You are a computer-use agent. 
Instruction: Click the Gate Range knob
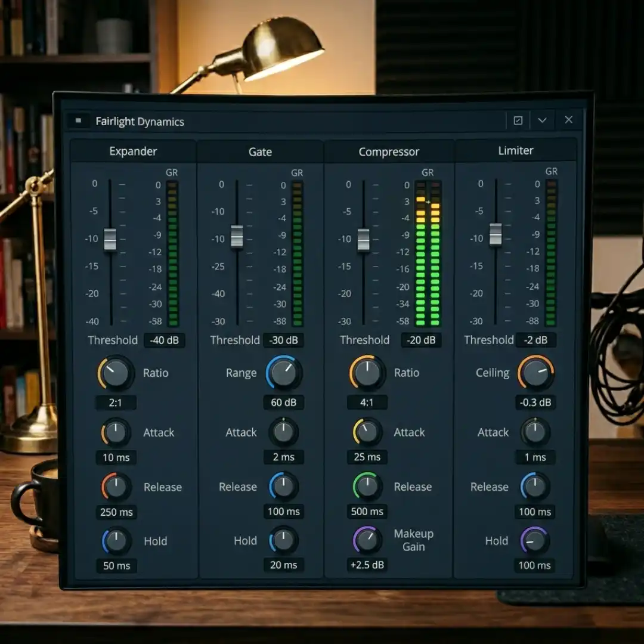coord(283,373)
